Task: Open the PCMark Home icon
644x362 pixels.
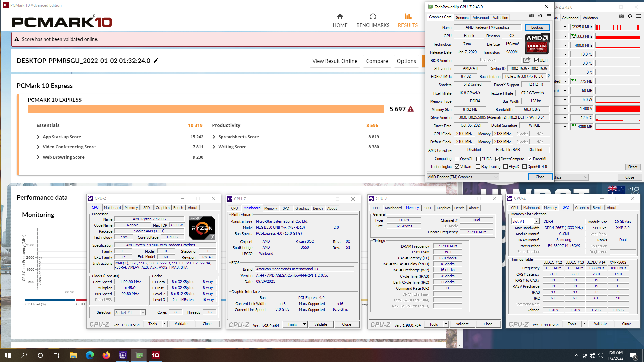Action: tap(340, 16)
